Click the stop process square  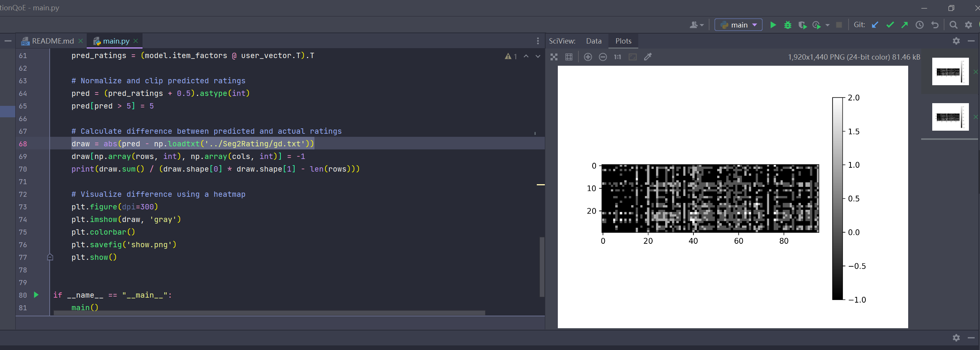[839, 25]
